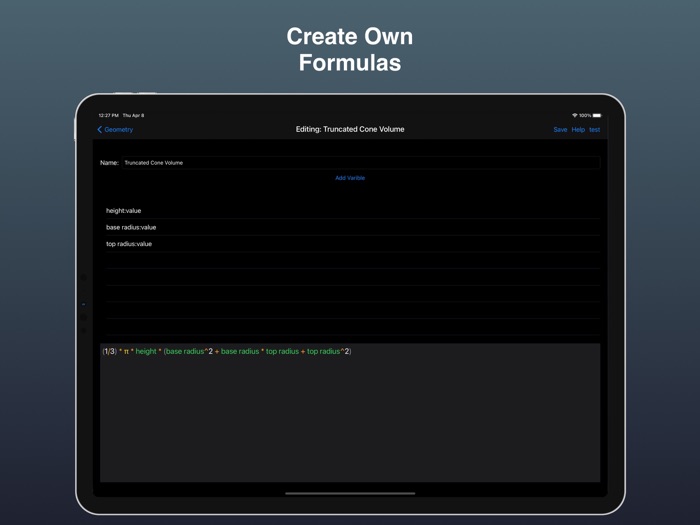
Task: Tap the test button
Action: [x=594, y=129]
